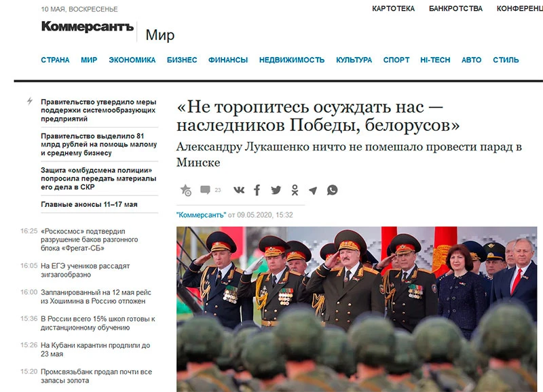Read news about Роскосмос tank destruction
This screenshot has height=392, width=543.
90,240
